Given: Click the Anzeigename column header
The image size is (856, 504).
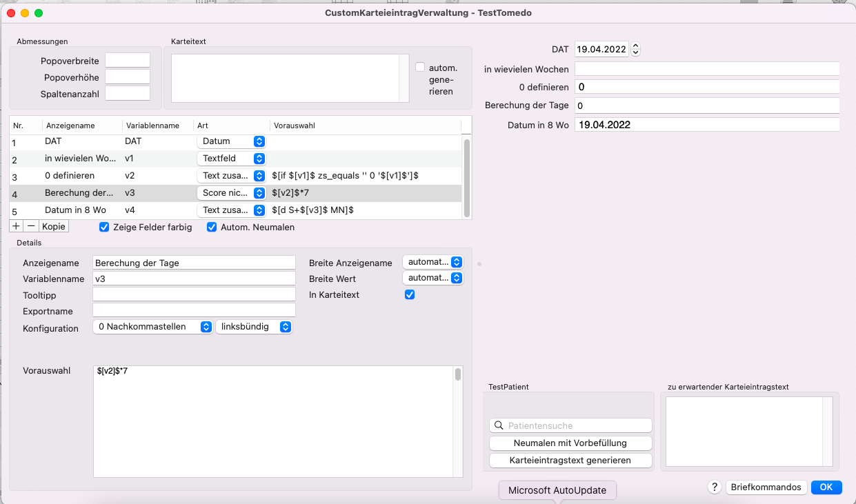Looking at the screenshot, I should point(82,125).
